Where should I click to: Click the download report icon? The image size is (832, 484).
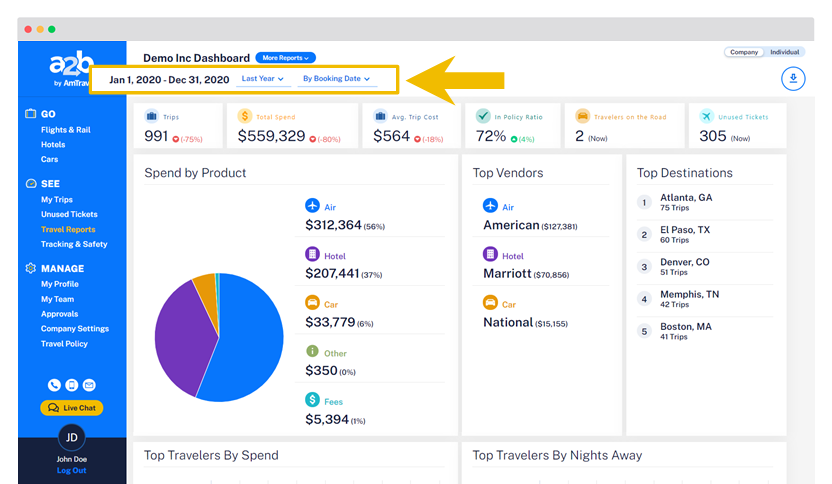792,79
